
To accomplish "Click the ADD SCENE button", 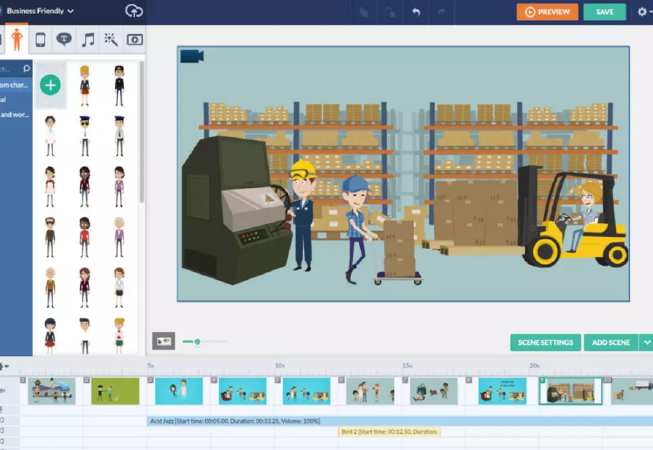I will click(x=611, y=342).
